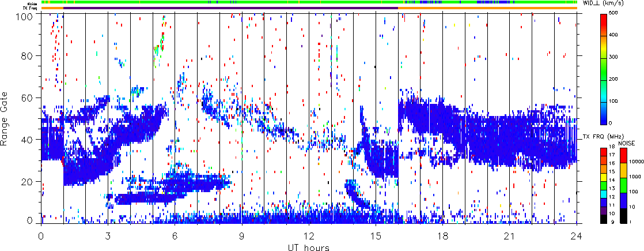Viewport: 644px width, 251px height.
Task: Click the purple segment of TX Freq strip
Action: pos(231,8)
